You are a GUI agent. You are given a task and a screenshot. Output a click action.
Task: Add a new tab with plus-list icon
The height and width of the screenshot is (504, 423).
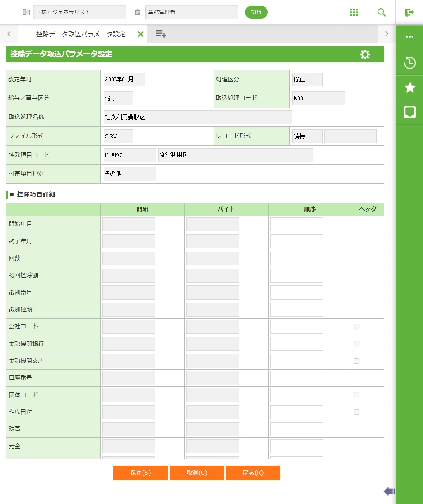pyautogui.click(x=161, y=34)
